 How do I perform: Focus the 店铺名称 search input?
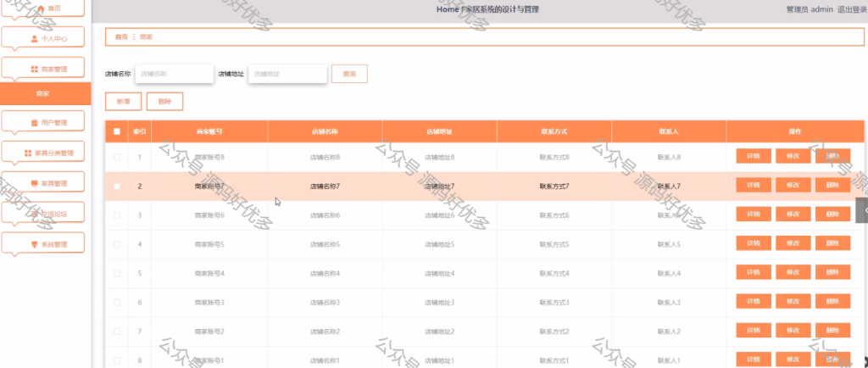tap(175, 74)
